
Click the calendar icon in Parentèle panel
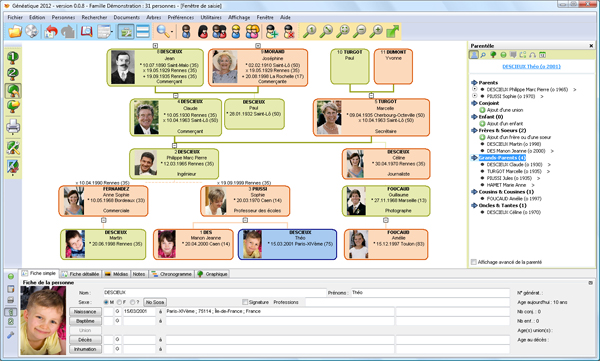[x=542, y=55]
